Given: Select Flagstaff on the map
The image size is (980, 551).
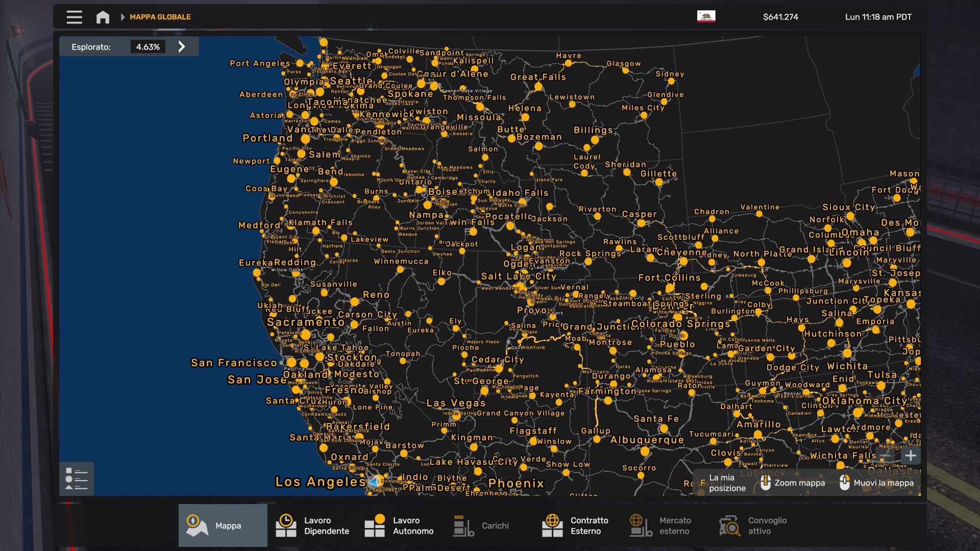Looking at the screenshot, I should 533,431.
